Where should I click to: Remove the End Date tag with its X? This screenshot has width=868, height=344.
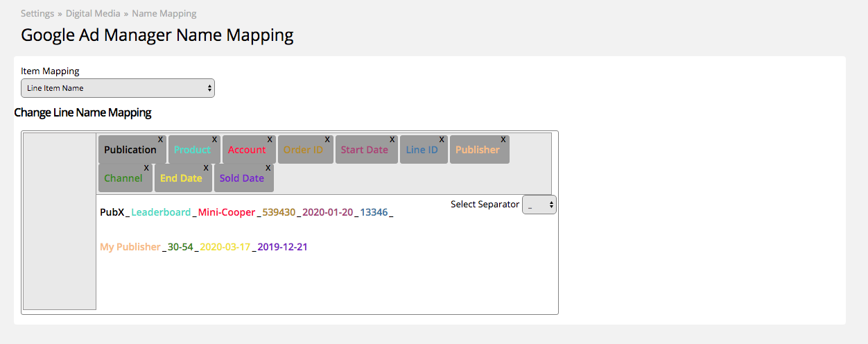207,168
